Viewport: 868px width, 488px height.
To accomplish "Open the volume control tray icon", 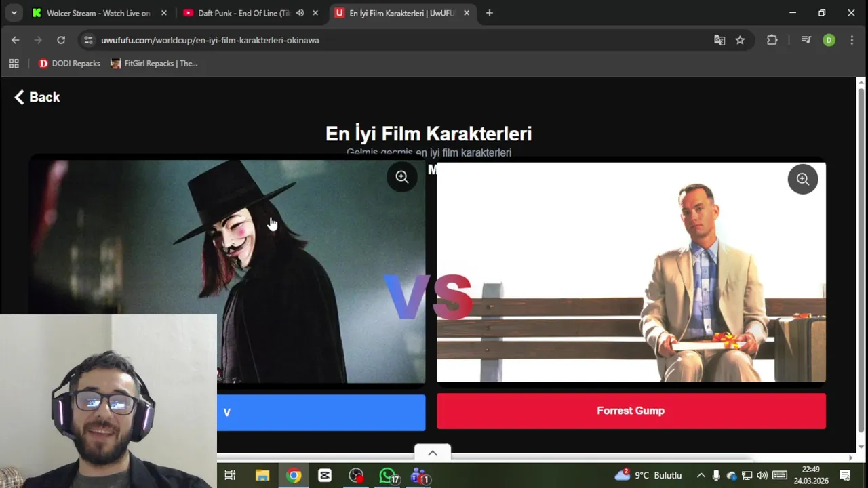I will 762,475.
